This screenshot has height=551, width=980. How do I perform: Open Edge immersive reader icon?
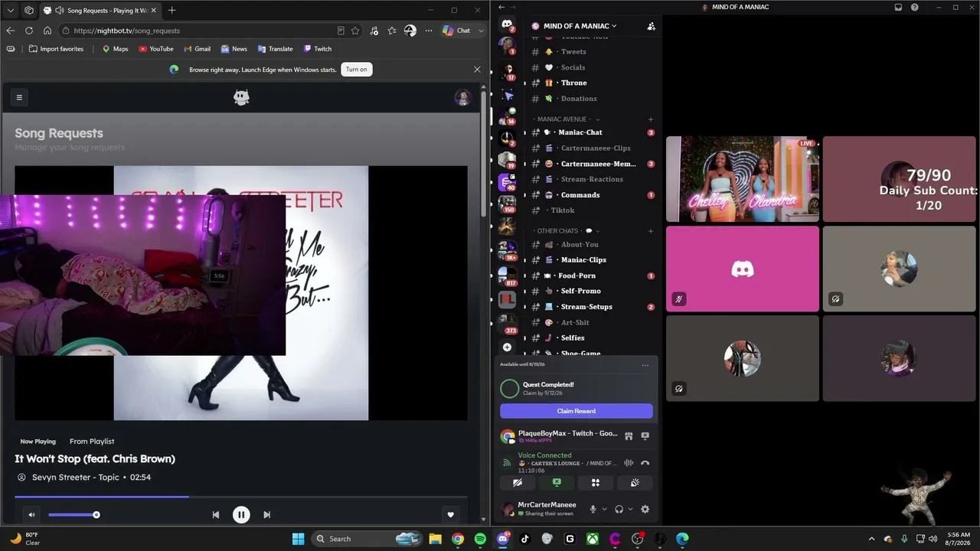click(x=341, y=31)
